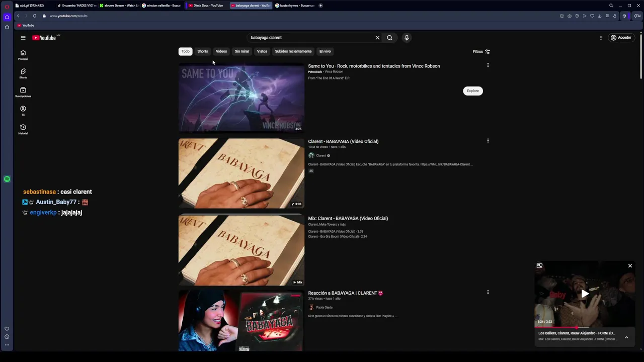Reload the page in browser toolbar
Viewport: 644px width, 362px height.
(35, 16)
